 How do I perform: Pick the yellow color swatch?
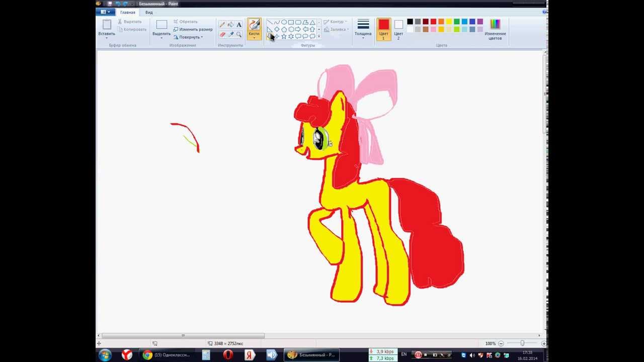(x=449, y=22)
